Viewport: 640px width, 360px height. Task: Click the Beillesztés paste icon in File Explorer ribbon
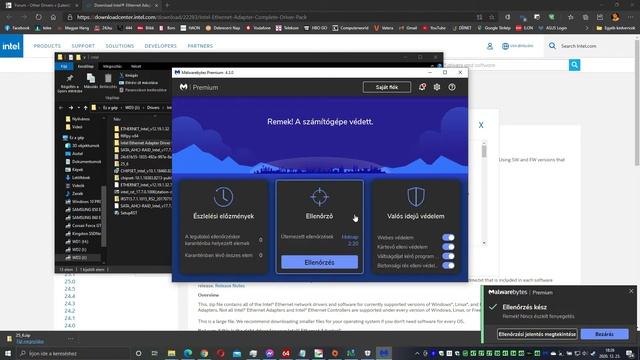tap(108, 78)
